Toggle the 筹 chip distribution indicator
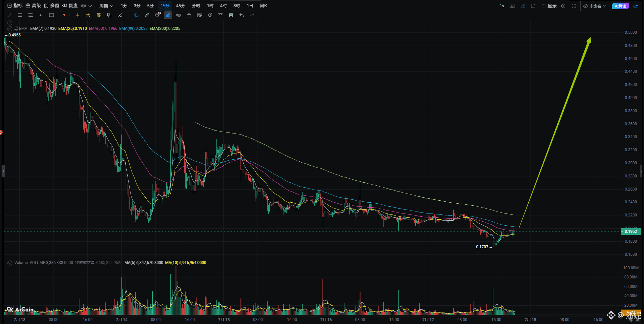The width and height of the screenshot is (644, 324). pyautogui.click(x=99, y=15)
